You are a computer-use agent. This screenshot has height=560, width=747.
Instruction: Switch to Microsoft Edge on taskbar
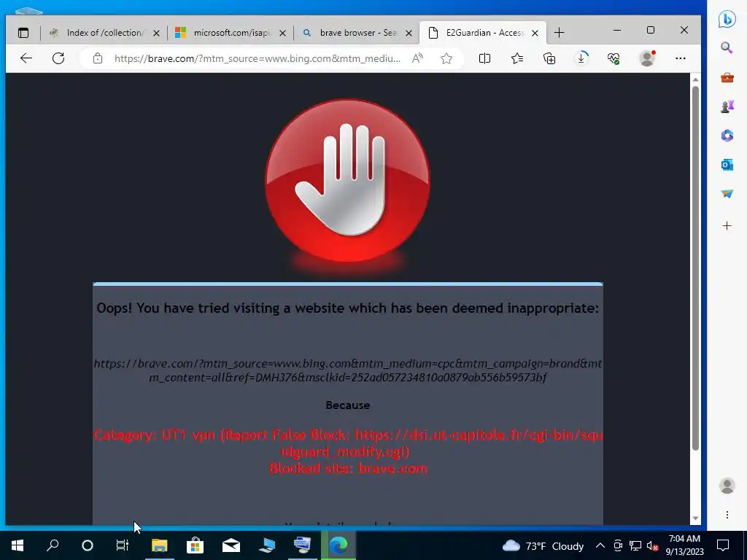click(338, 545)
